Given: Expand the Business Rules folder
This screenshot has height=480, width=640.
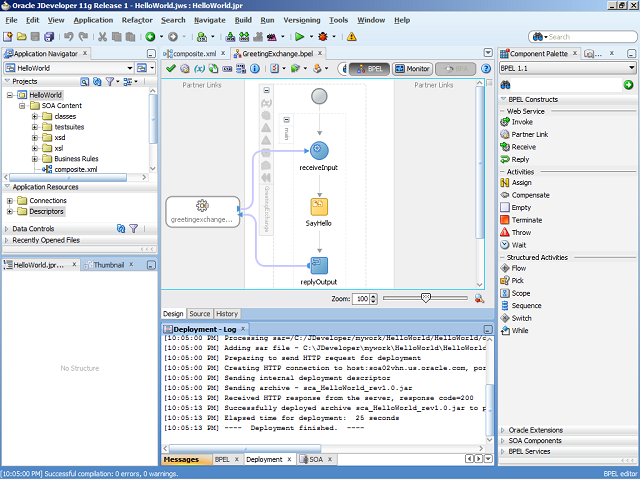Looking at the screenshot, I should click(35, 158).
